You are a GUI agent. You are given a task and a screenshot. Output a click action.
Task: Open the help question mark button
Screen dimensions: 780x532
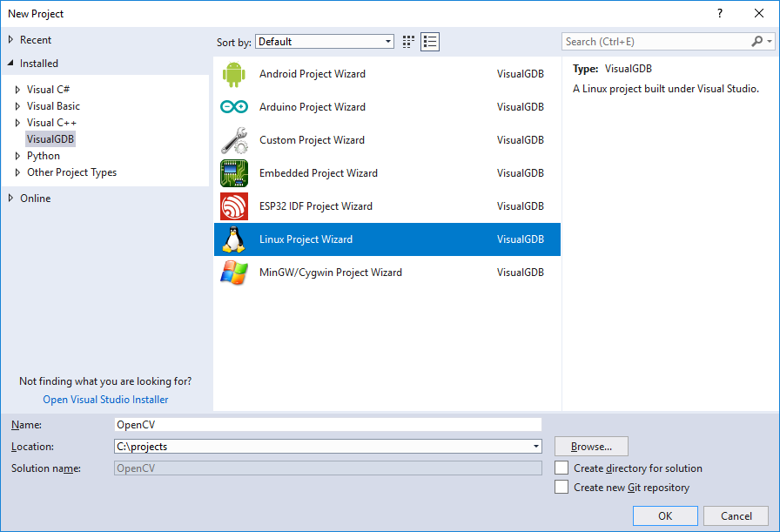720,13
